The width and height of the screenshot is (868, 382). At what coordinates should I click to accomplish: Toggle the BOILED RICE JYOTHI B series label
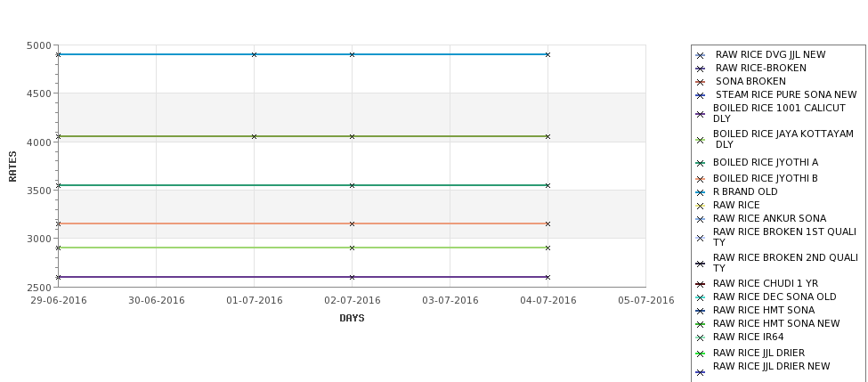pos(765,178)
